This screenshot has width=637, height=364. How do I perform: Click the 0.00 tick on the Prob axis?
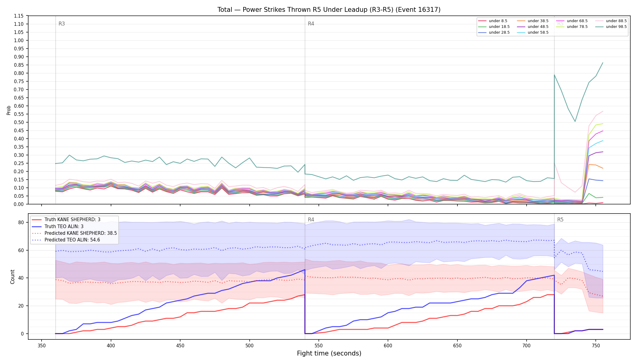click(x=19, y=204)
